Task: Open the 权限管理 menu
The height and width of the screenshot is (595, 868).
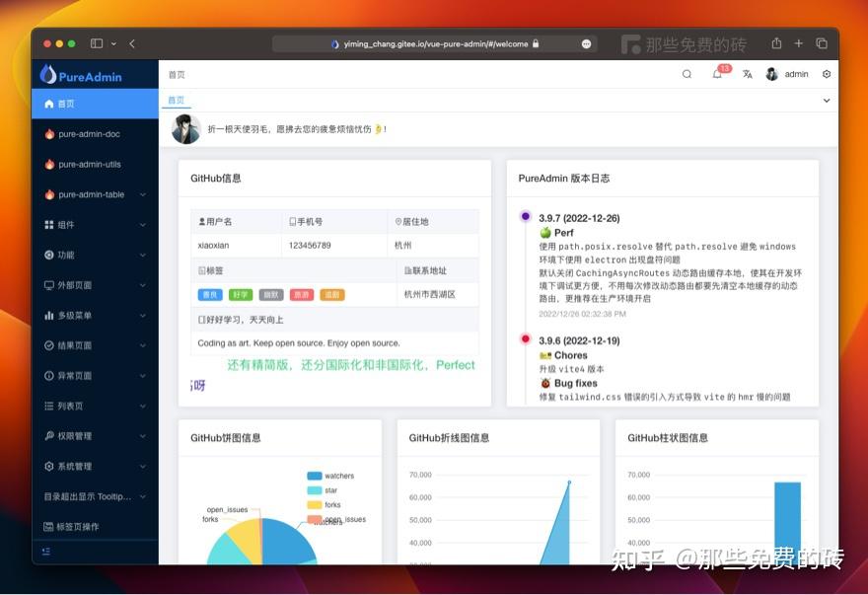Action: tap(96, 436)
